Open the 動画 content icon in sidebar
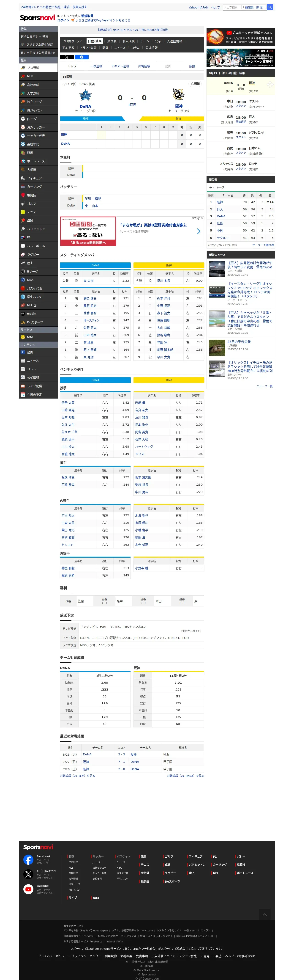This screenshot has height=980, width=294. [x=23, y=352]
